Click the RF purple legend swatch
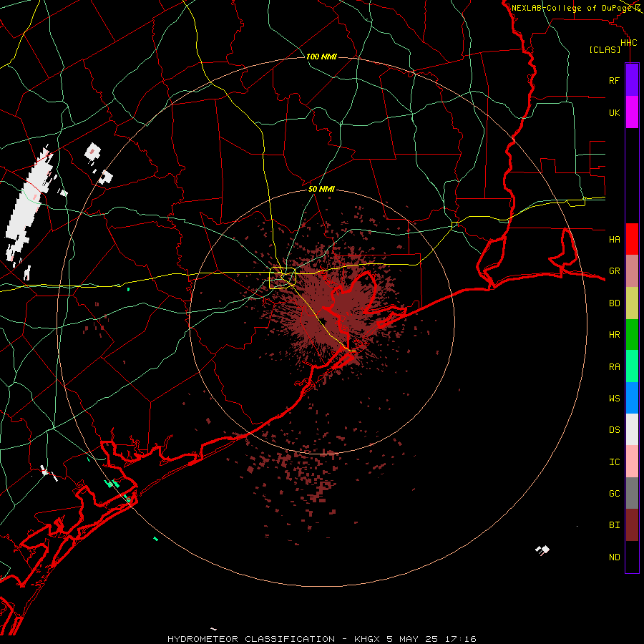The image size is (644, 644). point(632,80)
